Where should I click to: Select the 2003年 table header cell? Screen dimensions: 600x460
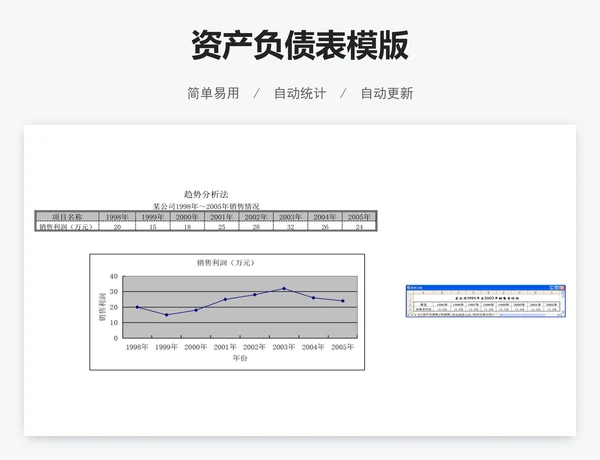(x=290, y=217)
